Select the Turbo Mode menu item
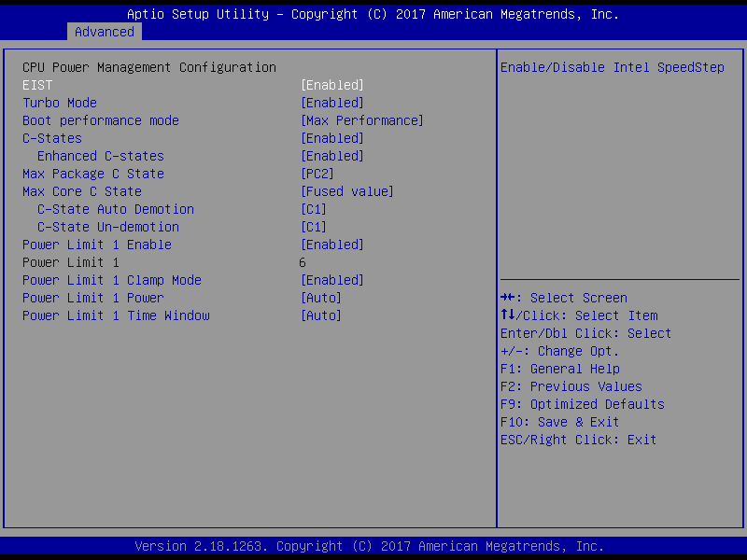Image resolution: width=747 pixels, height=560 pixels. (60, 103)
